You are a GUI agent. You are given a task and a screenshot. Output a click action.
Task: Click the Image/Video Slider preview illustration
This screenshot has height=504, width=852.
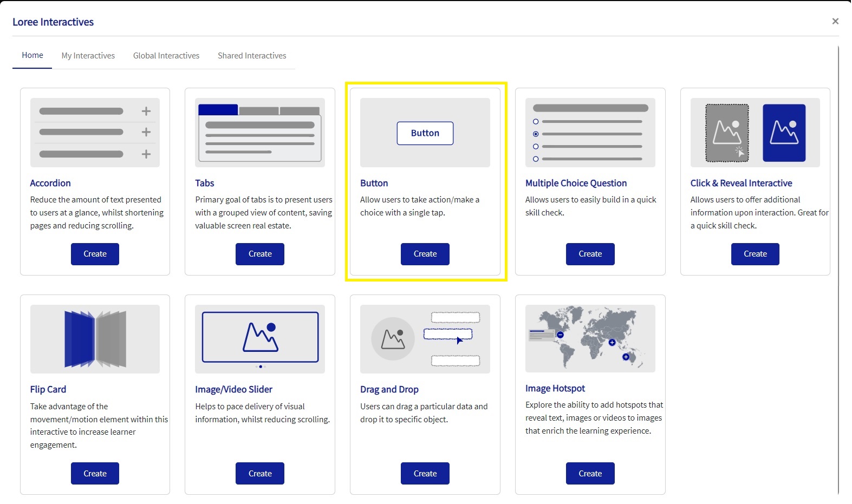tap(260, 339)
